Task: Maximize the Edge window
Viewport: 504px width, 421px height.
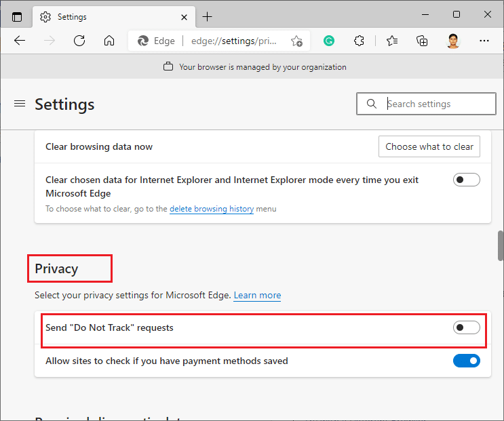Action: point(456,14)
